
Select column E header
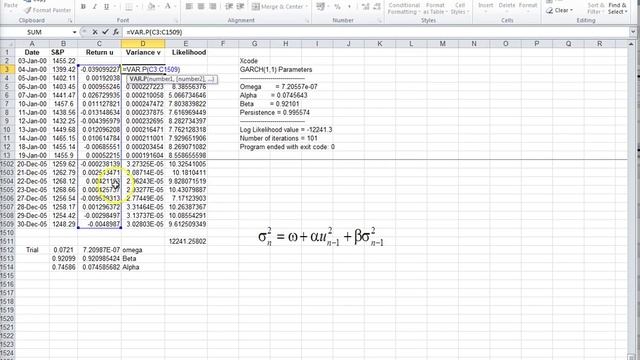[x=186, y=44]
